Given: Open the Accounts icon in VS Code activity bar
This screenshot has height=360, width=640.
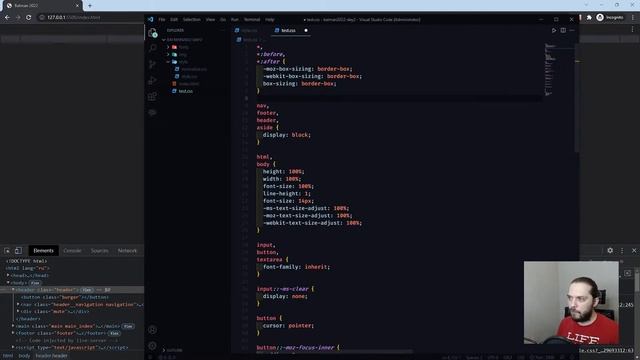Looking at the screenshot, I should [152, 330].
